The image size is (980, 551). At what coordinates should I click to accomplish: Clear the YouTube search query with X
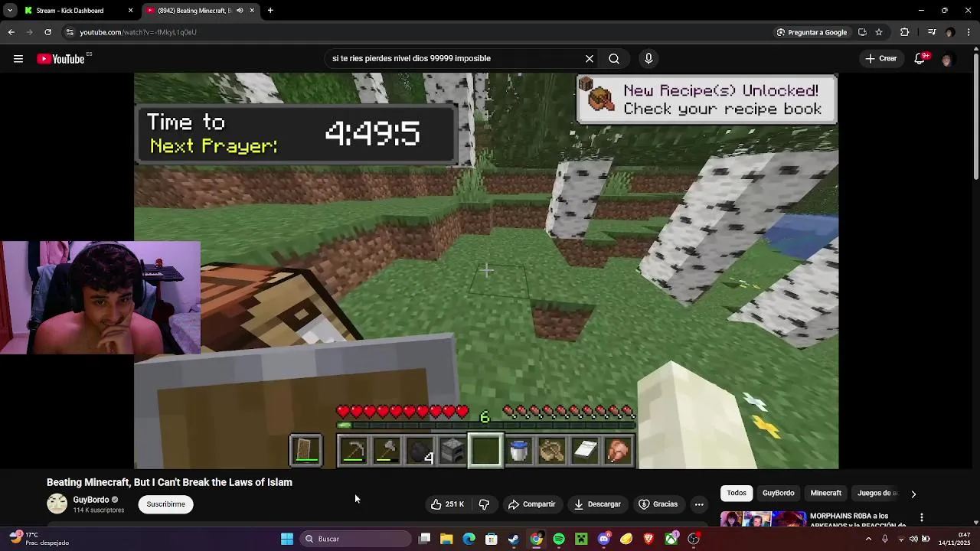(590, 59)
